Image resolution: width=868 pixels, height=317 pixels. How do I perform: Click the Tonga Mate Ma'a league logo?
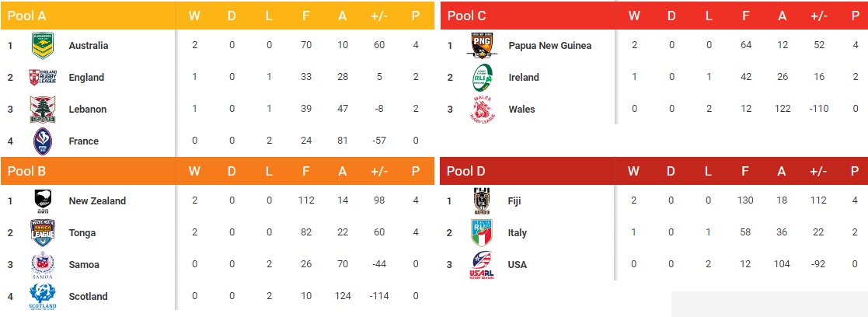click(42, 232)
